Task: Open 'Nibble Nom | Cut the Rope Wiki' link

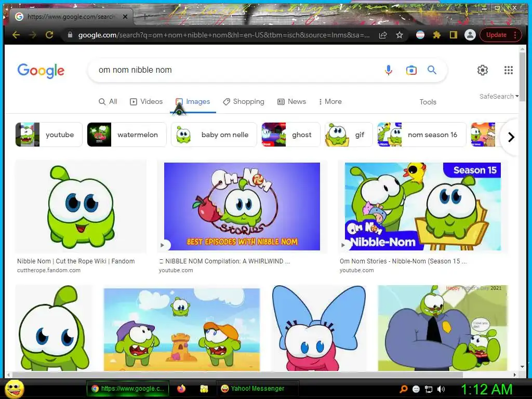Action: tap(76, 261)
